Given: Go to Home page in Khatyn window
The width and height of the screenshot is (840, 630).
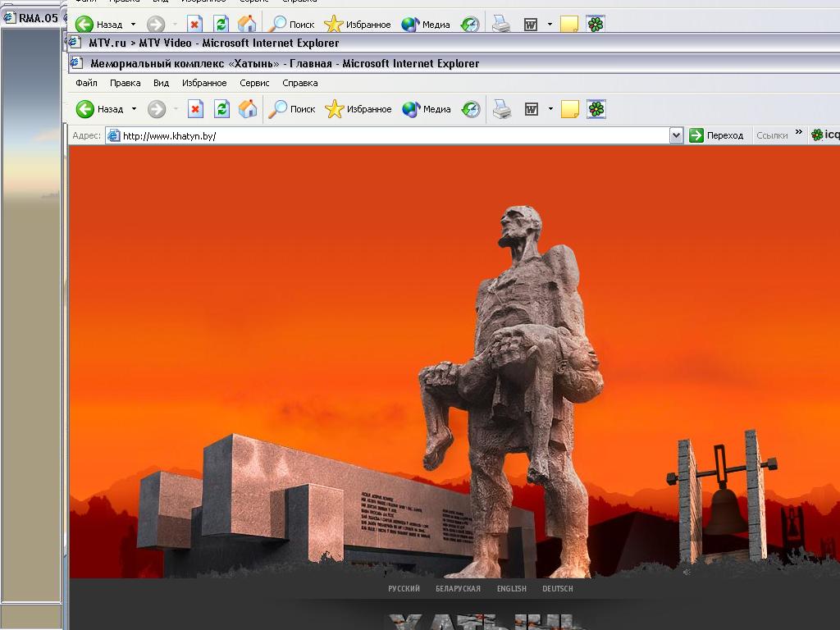Looking at the screenshot, I should click(x=248, y=109).
